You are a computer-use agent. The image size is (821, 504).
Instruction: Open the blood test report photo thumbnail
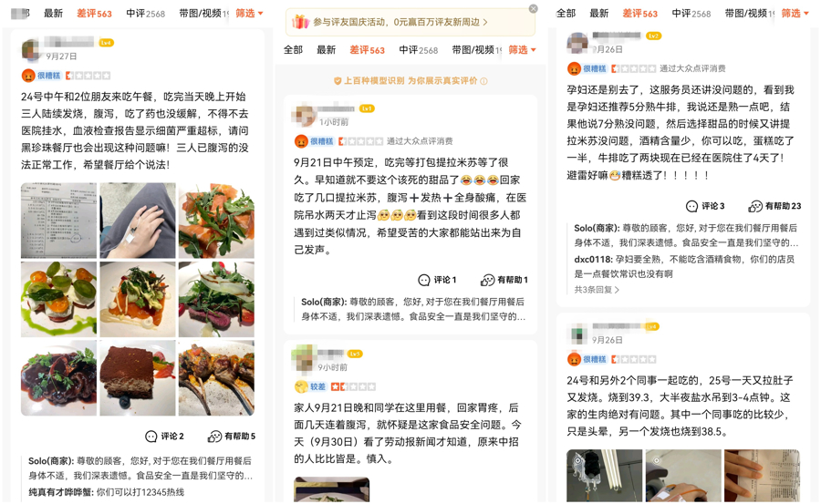point(58,221)
